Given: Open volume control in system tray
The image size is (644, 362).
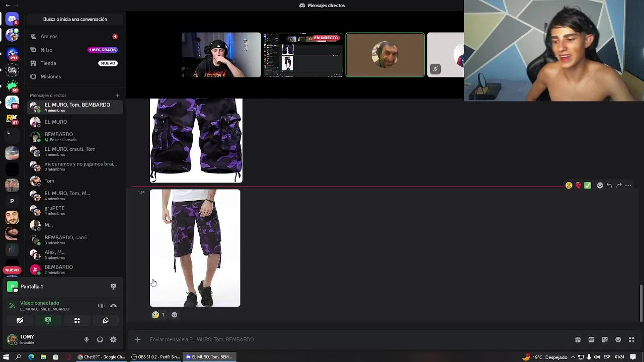Looking at the screenshot, I should coord(597,357).
